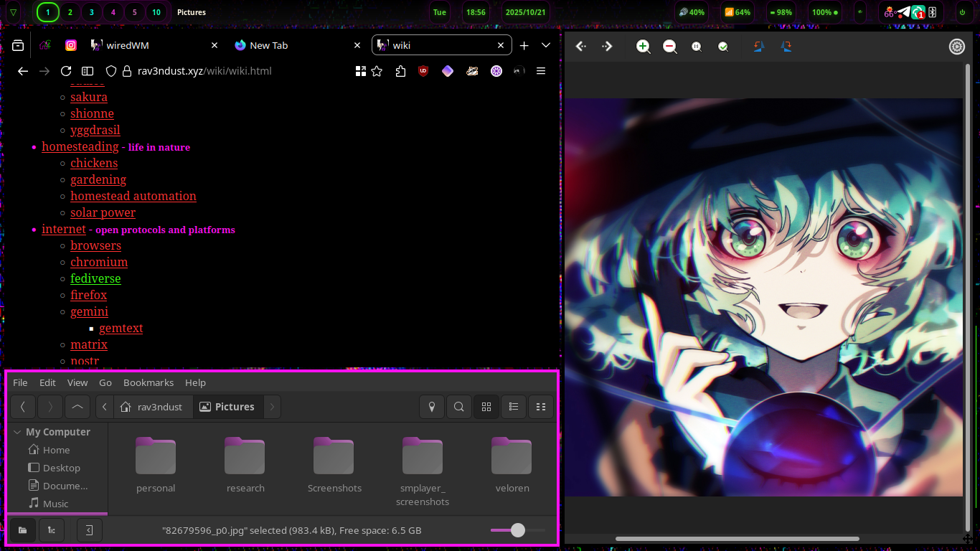Switch side pane to directory tree mode
This screenshot has height=551, width=980.
pos(51,530)
